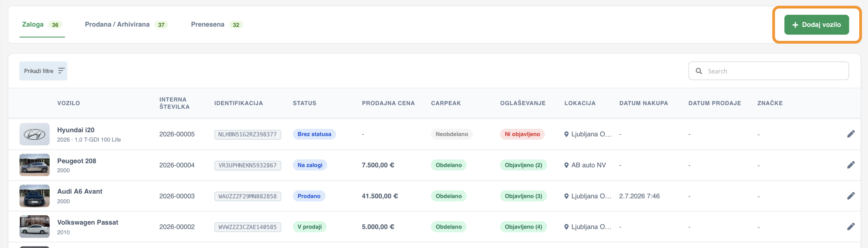
Task: Show filters with Prikaži filtre button
Action: pyautogui.click(x=43, y=71)
